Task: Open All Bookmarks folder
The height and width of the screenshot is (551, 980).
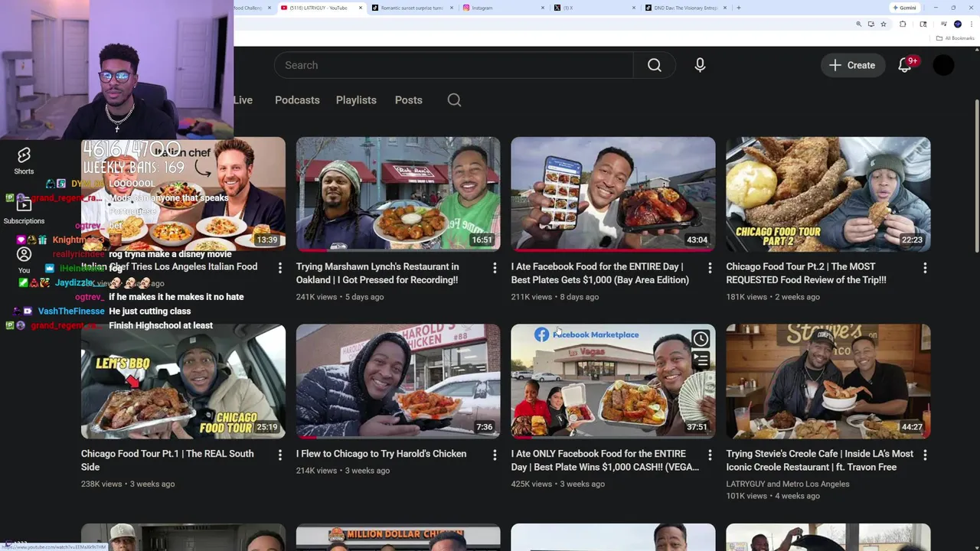Action: click(x=955, y=38)
